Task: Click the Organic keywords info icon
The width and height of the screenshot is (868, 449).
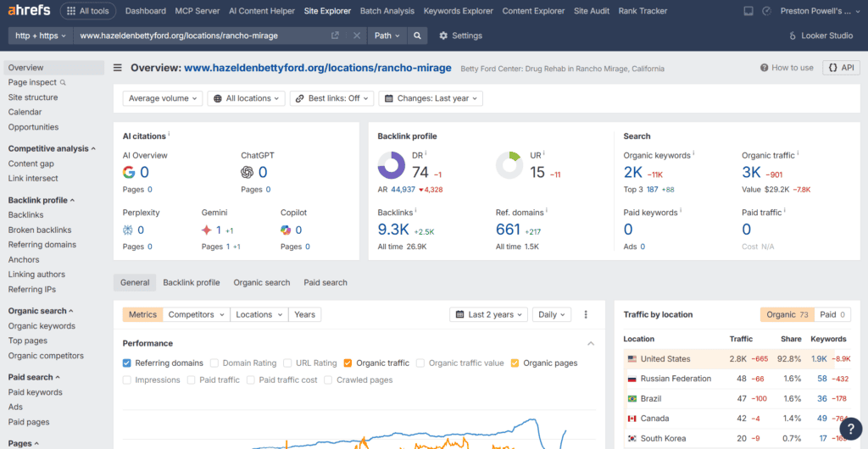Action: click(693, 153)
